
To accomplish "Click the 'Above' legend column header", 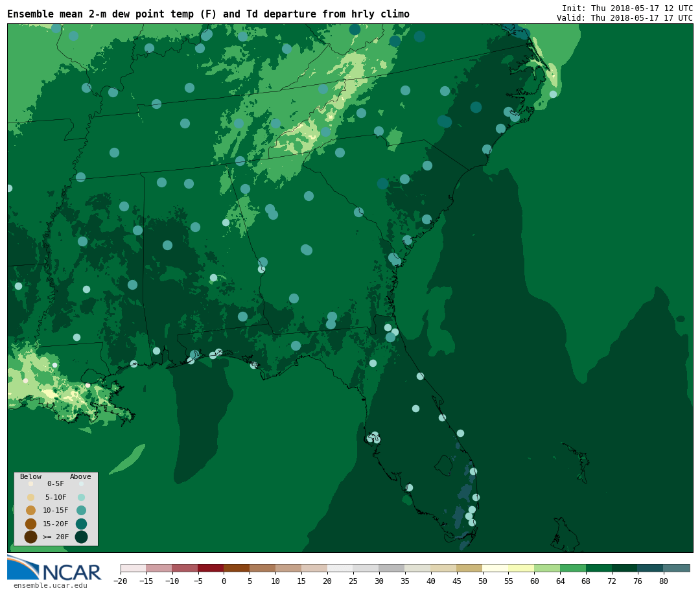I will 80,476.
